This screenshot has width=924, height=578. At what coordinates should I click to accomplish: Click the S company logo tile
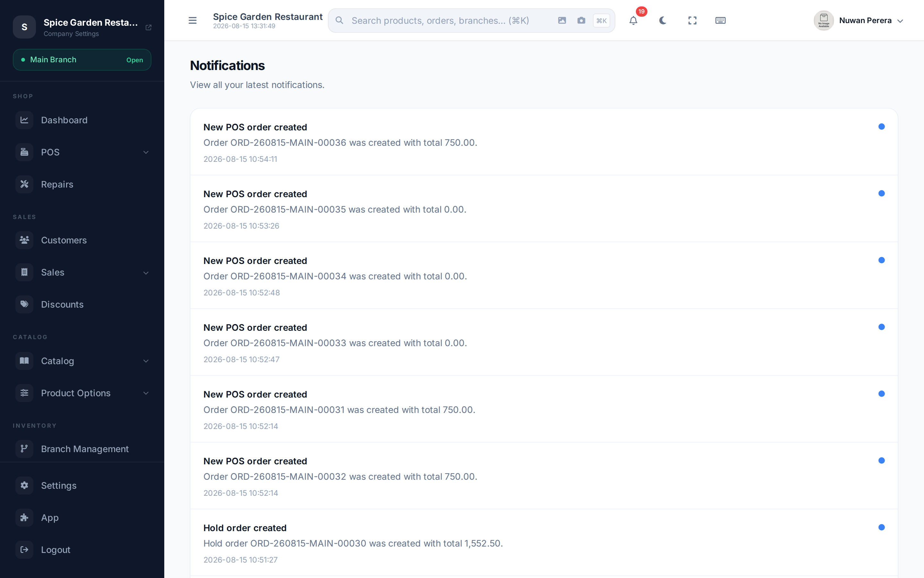click(x=24, y=27)
